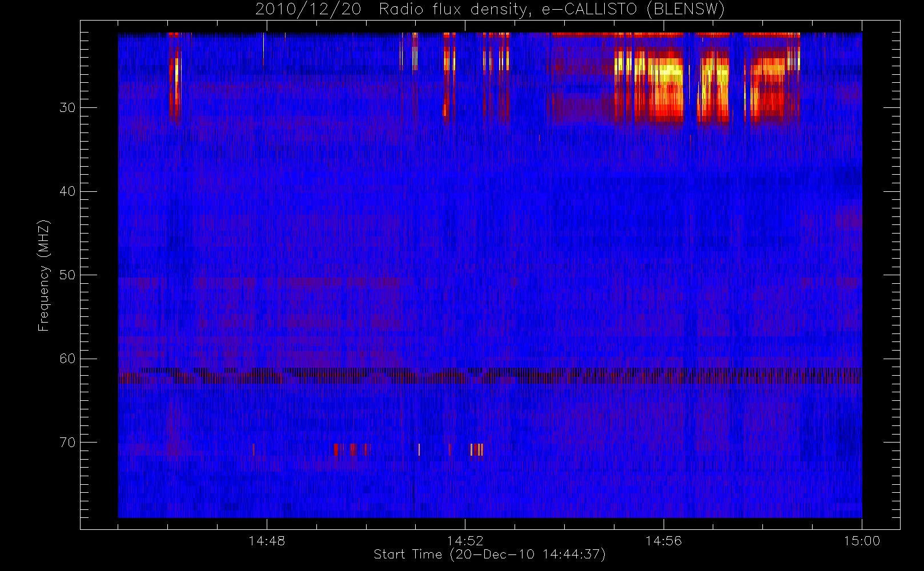
Task: Click the 50 frequency tick label
Action: [67, 275]
